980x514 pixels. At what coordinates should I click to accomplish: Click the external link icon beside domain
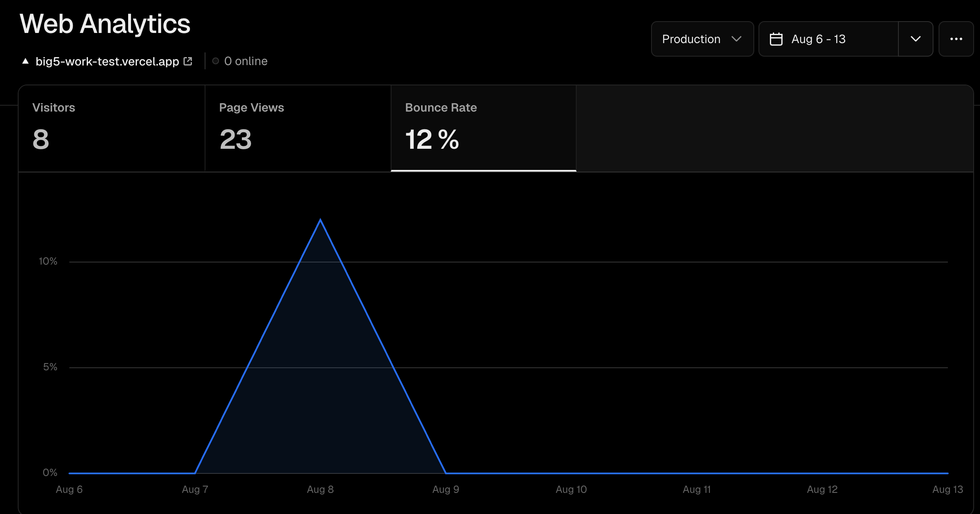(x=188, y=61)
